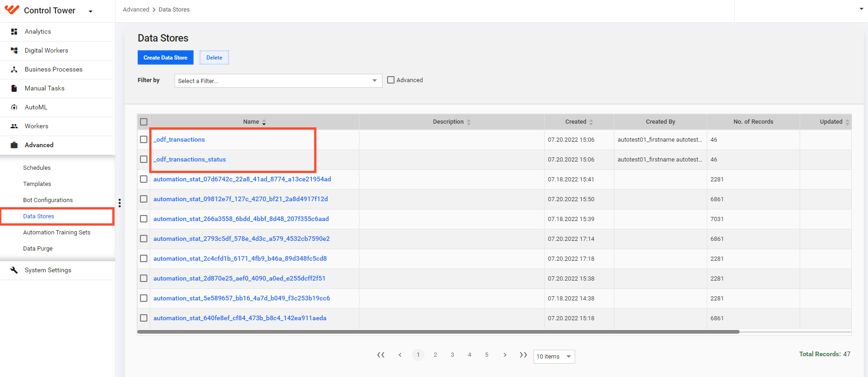868x377 pixels.
Task: Click the System Settings wrench icon
Action: (x=14, y=270)
